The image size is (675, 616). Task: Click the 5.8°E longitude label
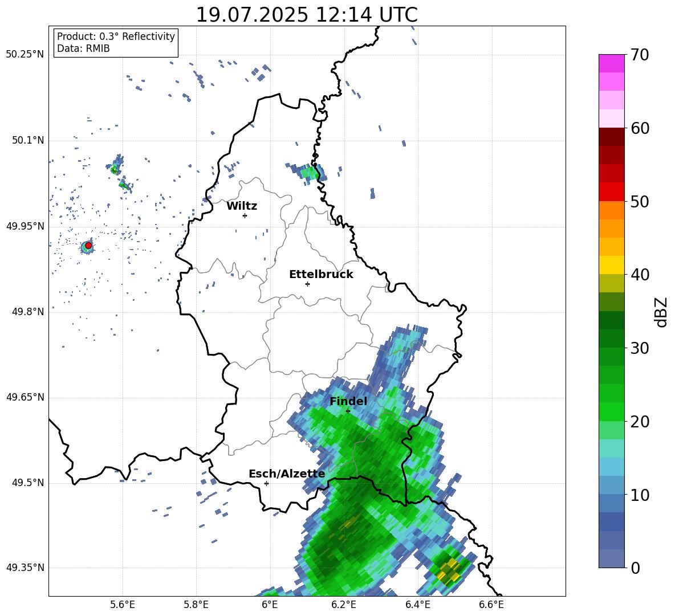(x=196, y=605)
